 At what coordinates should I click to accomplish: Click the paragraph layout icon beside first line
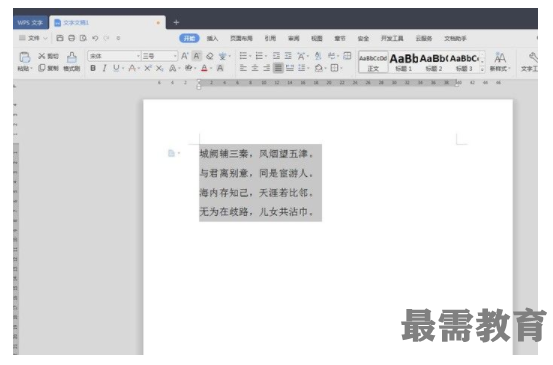click(173, 153)
